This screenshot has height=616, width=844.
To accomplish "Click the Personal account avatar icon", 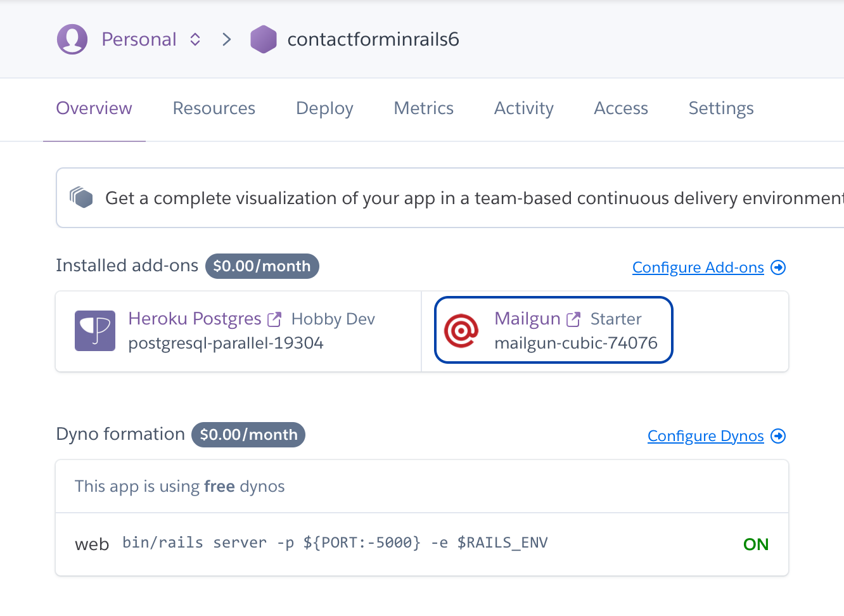I will tap(72, 39).
